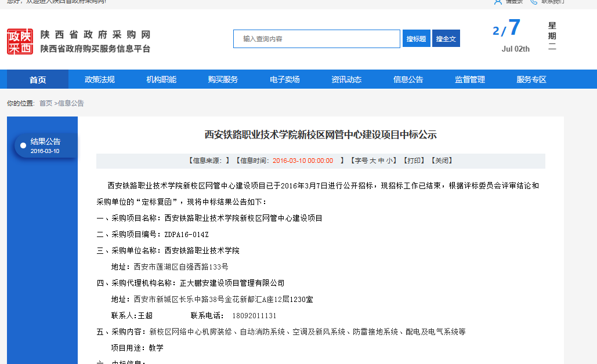Click the user login icon at top
This screenshot has width=597, height=364.
pos(497,2)
